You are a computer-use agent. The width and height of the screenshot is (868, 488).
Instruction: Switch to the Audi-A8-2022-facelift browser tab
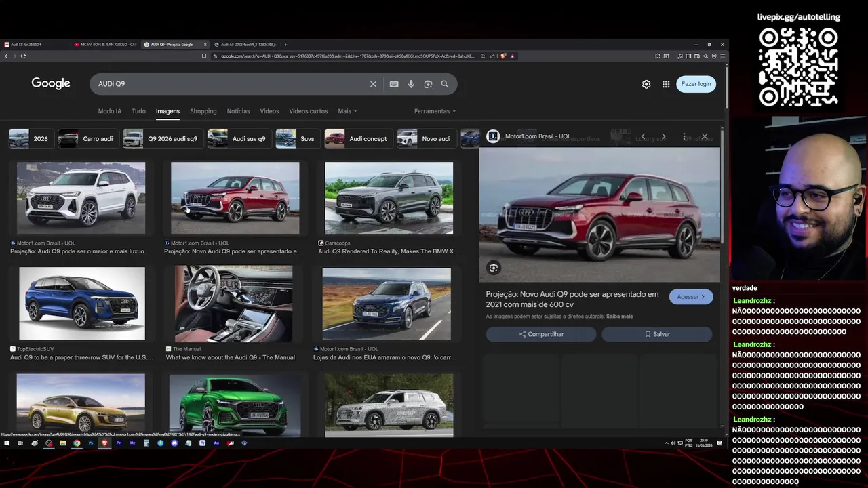[245, 45]
